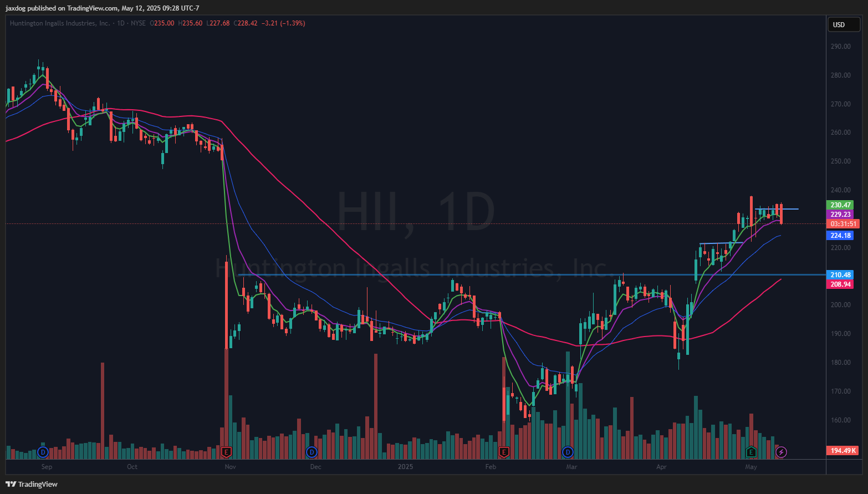Open the dividend marker near December
The width and height of the screenshot is (868, 494).
coord(312,452)
